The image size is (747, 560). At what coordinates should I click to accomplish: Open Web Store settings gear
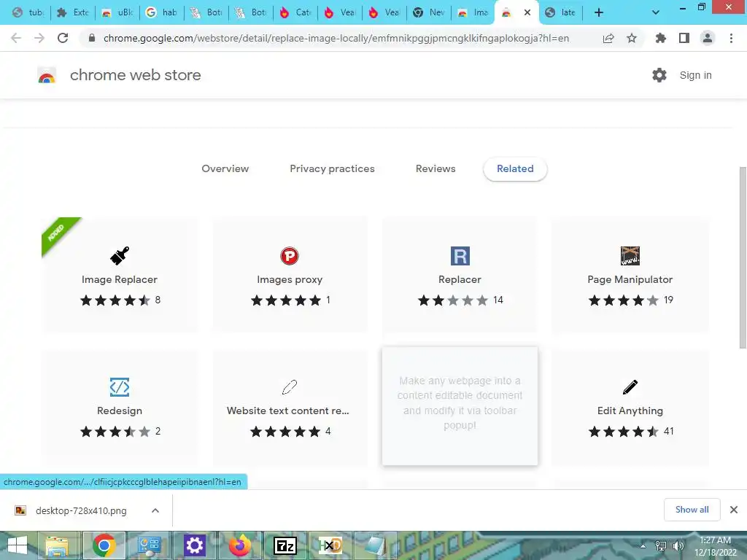click(659, 75)
